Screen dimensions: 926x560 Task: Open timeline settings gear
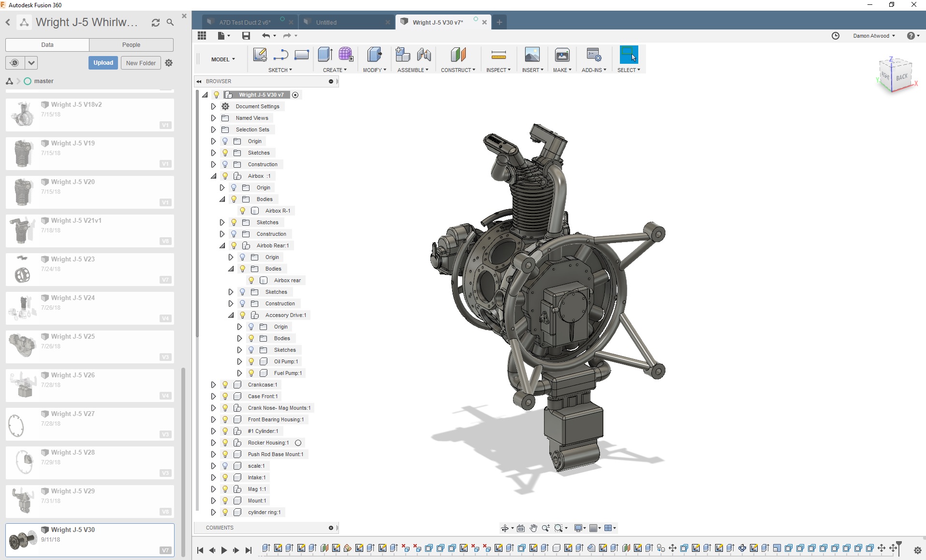pyautogui.click(x=917, y=550)
